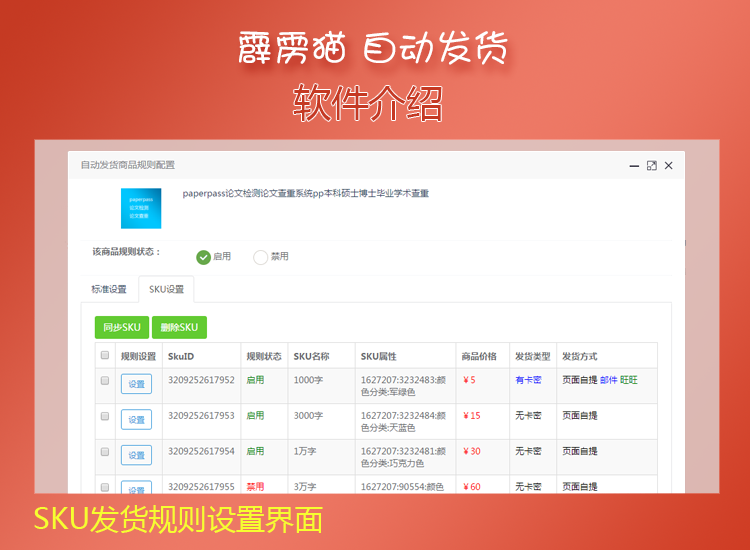Viewport: 750px width, 550px height.
Task: Click the paperpass product thumbnail
Action: 141,208
